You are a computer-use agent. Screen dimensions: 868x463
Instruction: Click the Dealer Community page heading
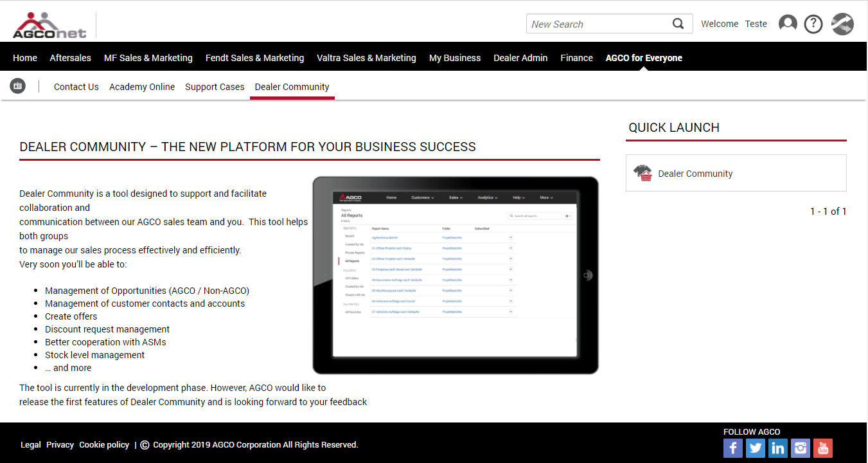247,147
